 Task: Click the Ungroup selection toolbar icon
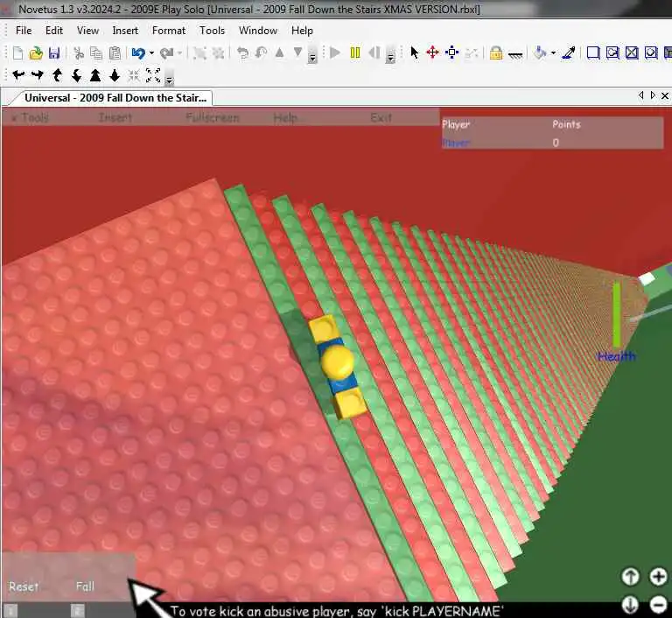click(219, 53)
